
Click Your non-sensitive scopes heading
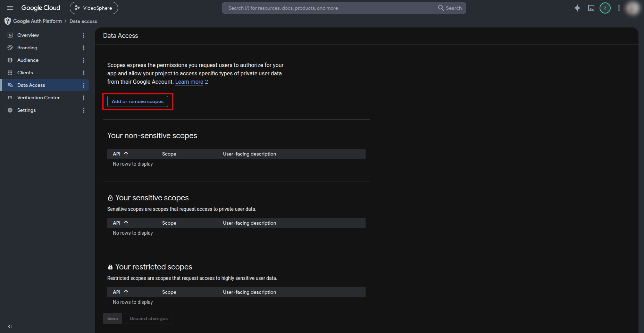click(152, 136)
